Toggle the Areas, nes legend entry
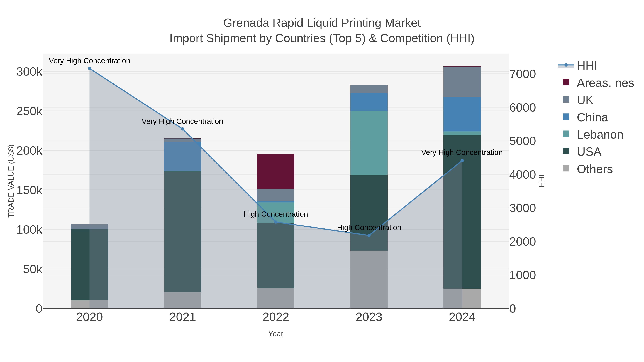 click(x=598, y=83)
